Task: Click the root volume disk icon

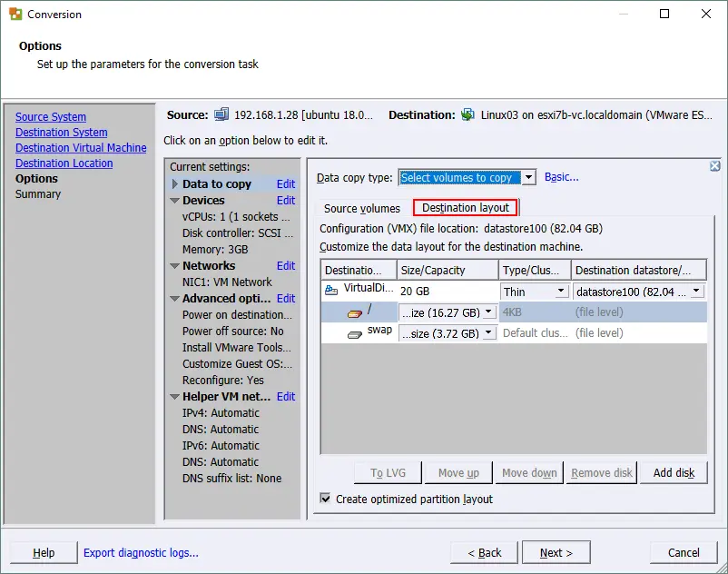Action: click(x=355, y=314)
